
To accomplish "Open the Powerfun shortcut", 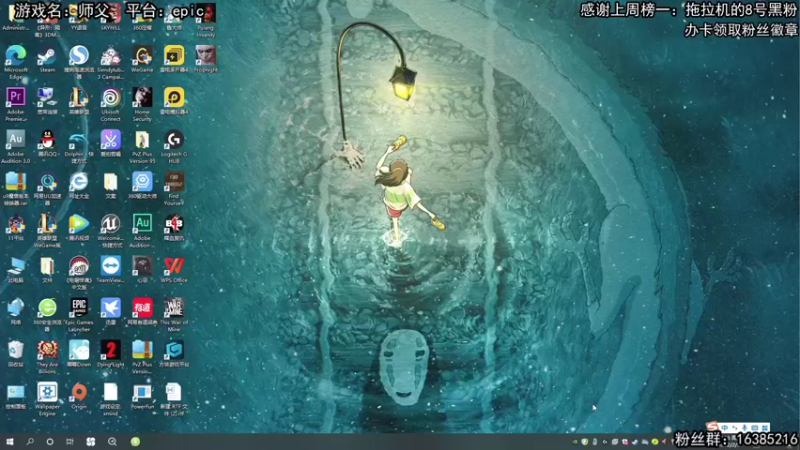I will (x=142, y=392).
